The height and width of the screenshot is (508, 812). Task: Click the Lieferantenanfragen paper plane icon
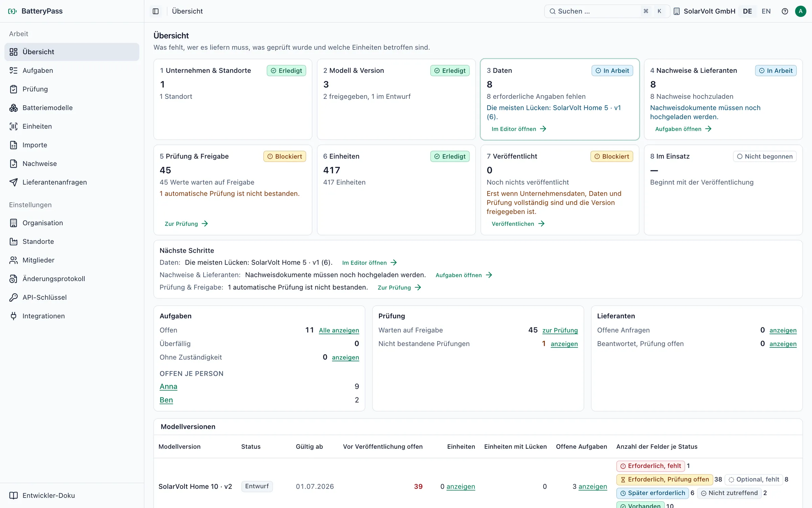(x=14, y=182)
